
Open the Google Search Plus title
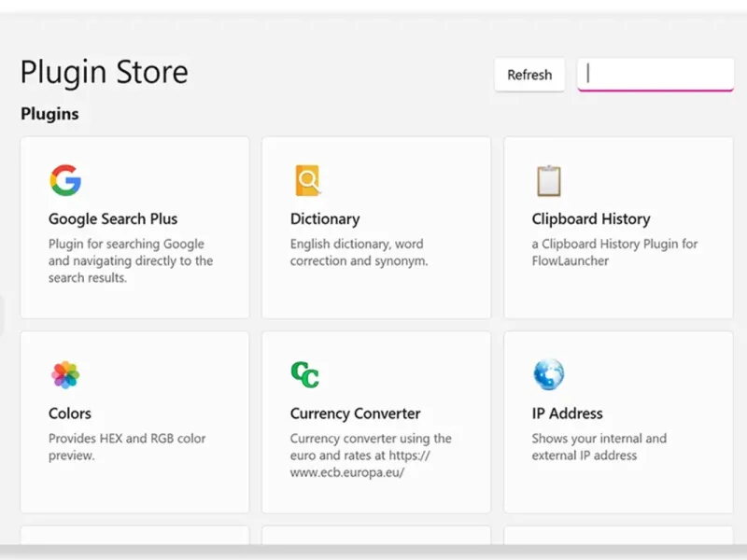coord(113,219)
